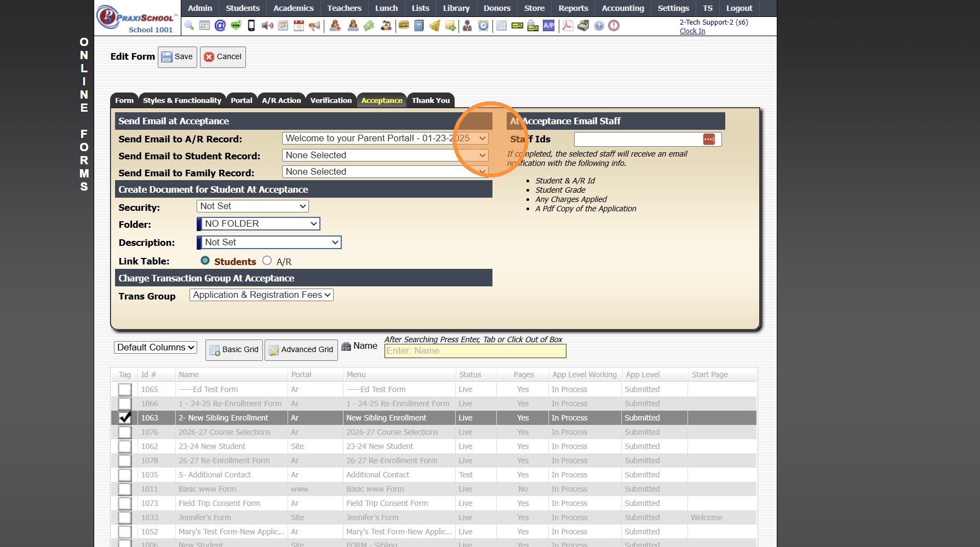Image resolution: width=980 pixels, height=547 pixels.
Task: Click the Basic Grid button
Action: (x=234, y=350)
